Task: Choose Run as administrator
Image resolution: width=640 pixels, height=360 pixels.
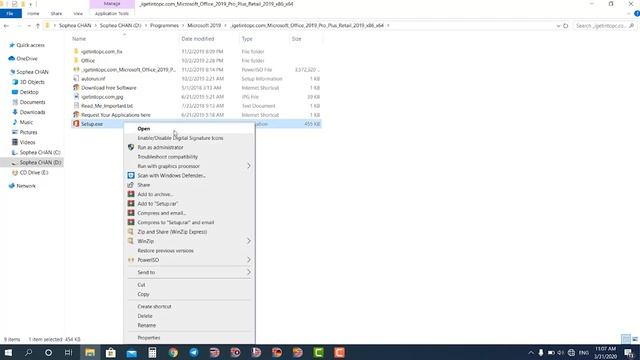Action: pos(160,147)
